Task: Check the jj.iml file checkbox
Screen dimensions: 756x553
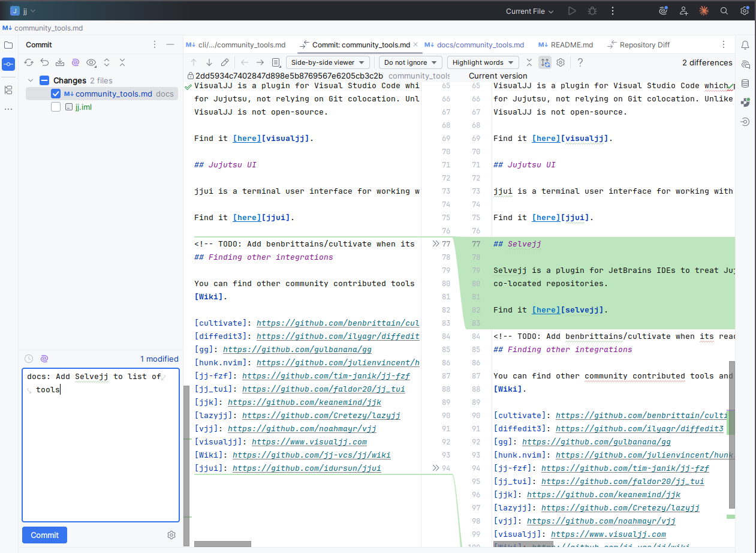Action: coord(56,107)
